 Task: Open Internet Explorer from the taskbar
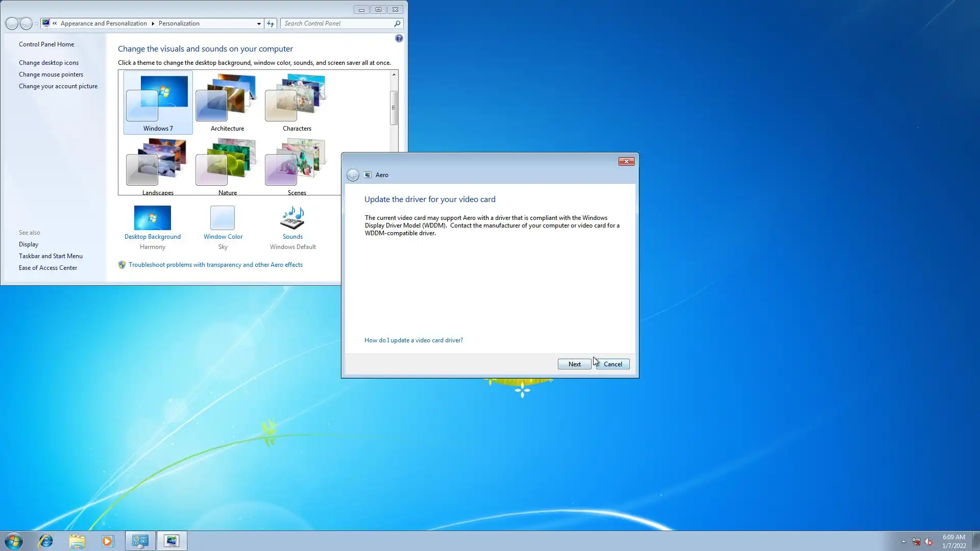46,541
